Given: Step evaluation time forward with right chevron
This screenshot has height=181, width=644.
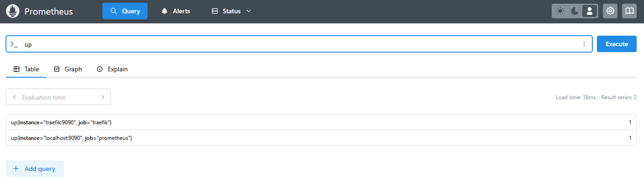Looking at the screenshot, I should 103,97.
